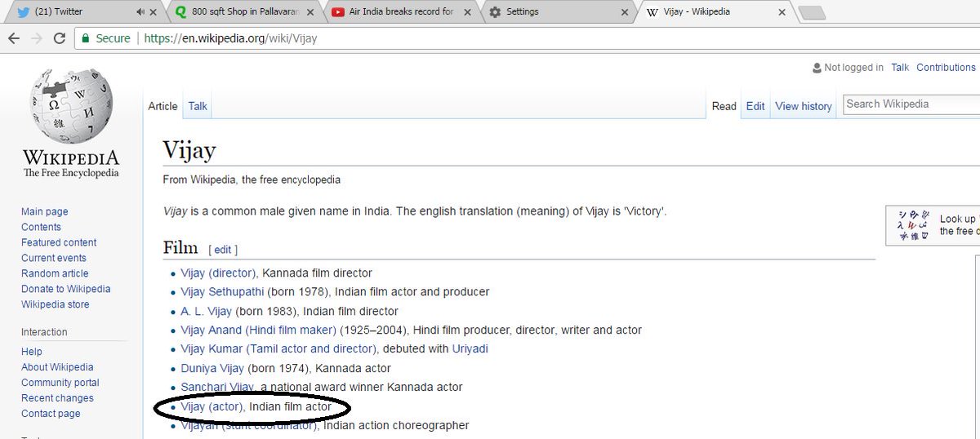The image size is (980, 439).
Task: Open the Contributions link
Action: [946, 68]
